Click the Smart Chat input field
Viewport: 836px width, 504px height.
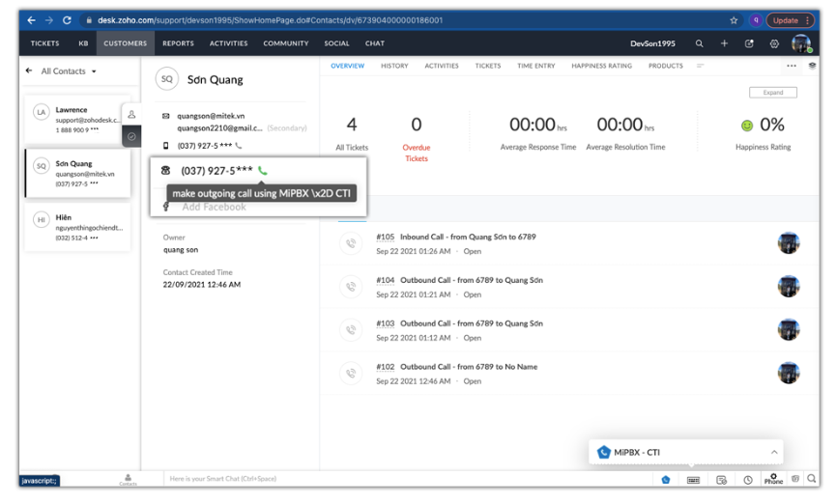(x=290, y=479)
